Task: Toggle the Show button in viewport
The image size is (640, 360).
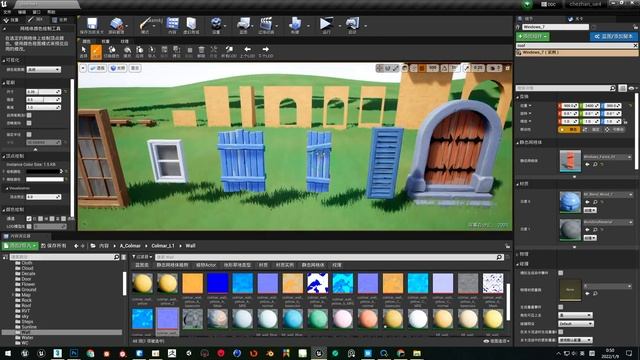Action: (135, 68)
